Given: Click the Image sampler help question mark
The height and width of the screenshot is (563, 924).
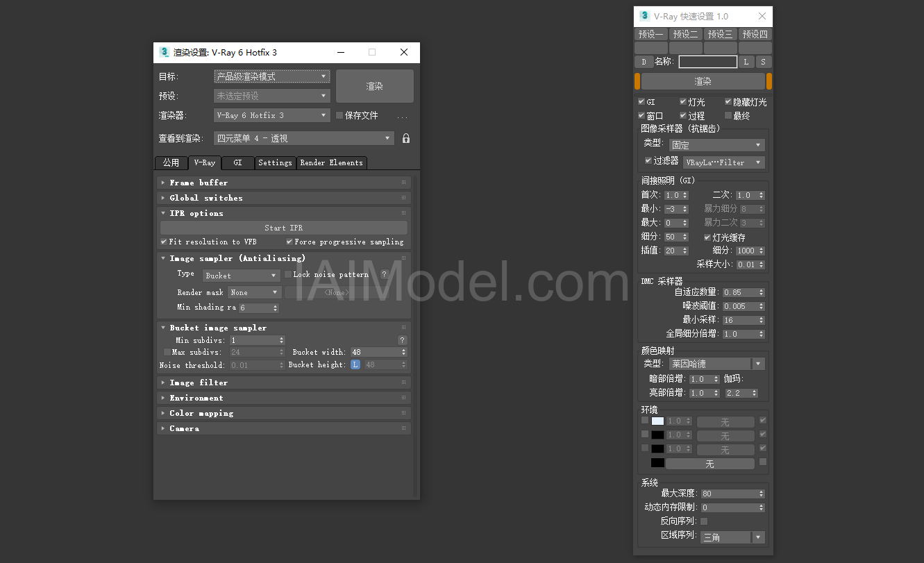Looking at the screenshot, I should pyautogui.click(x=384, y=274).
